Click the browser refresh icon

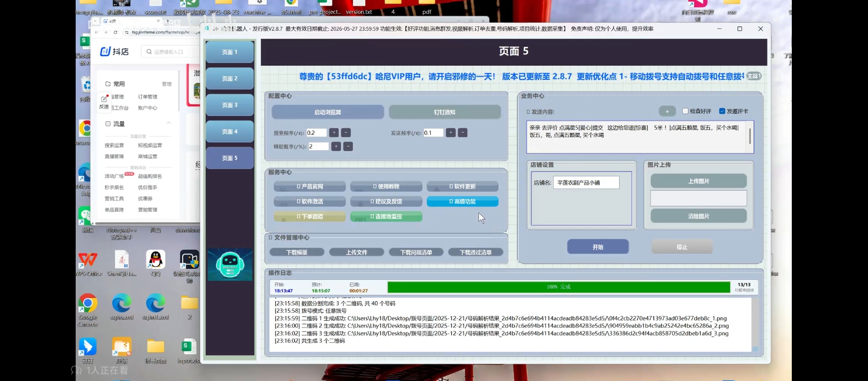[115, 32]
